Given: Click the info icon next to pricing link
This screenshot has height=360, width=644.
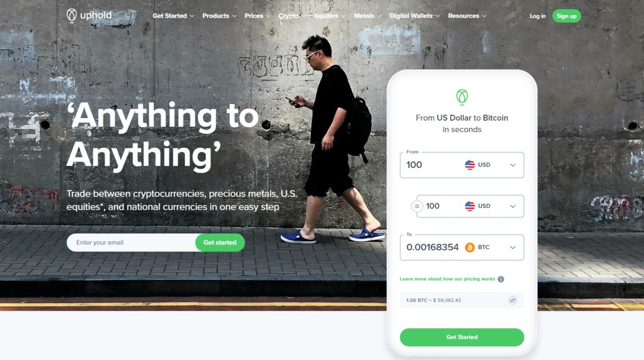Looking at the screenshot, I should click(501, 279).
